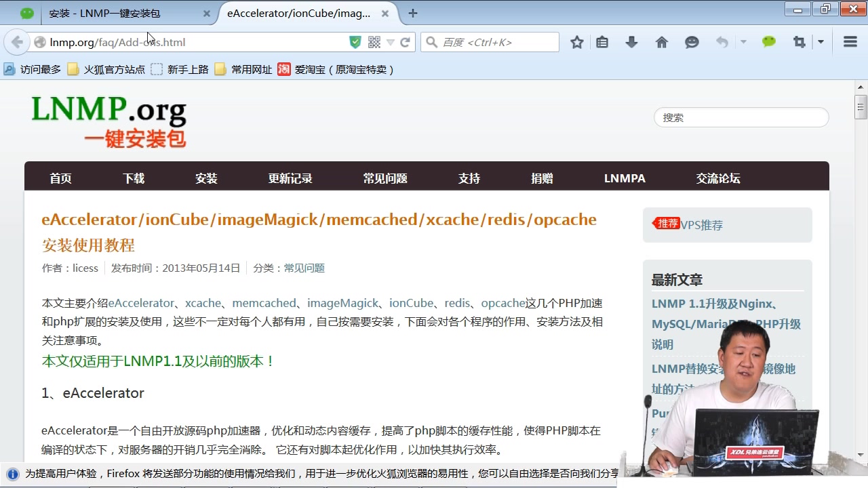This screenshot has height=488, width=868.
Task: Follow the xcache link in intro
Action: 203,303
